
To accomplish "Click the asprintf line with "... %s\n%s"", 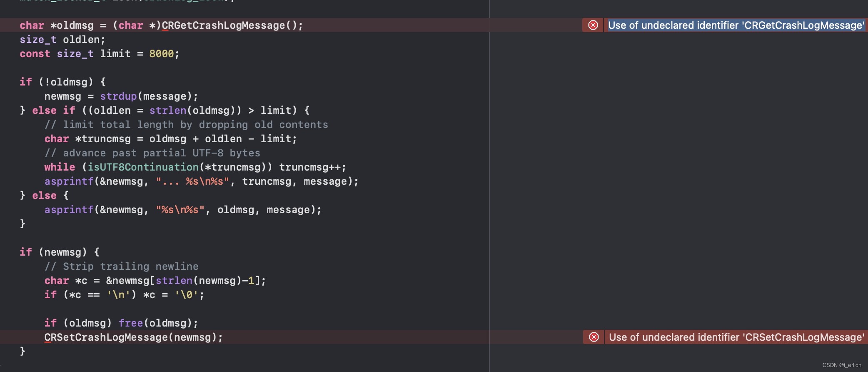I will coord(202,181).
